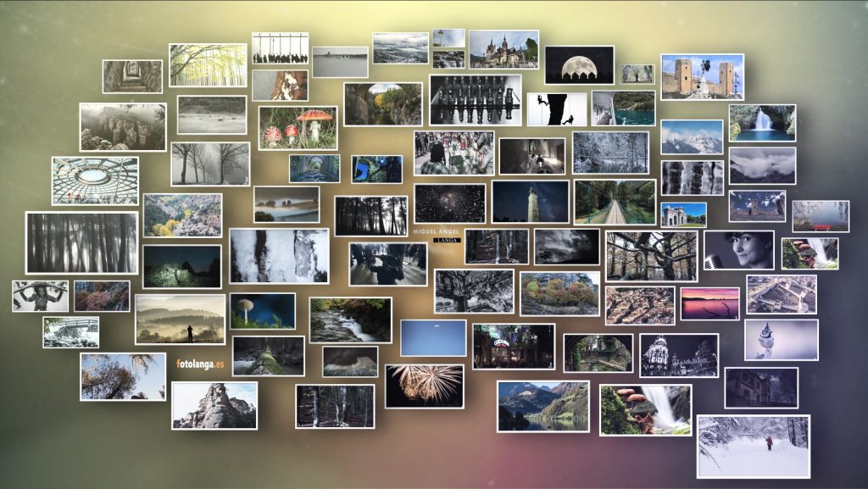The image size is (868, 489).
Task: Open the snowy mountain peaks photo
Action: click(692, 137)
